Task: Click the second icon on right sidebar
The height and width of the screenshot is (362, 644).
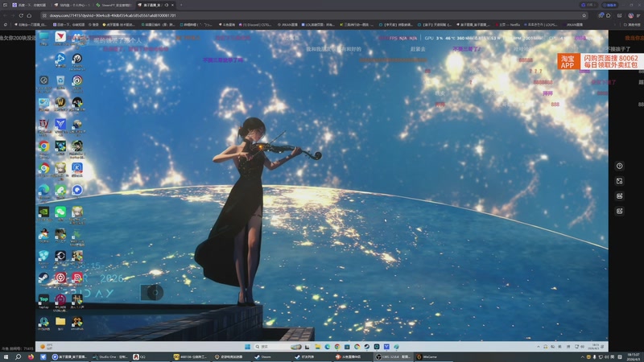Action: (x=619, y=181)
